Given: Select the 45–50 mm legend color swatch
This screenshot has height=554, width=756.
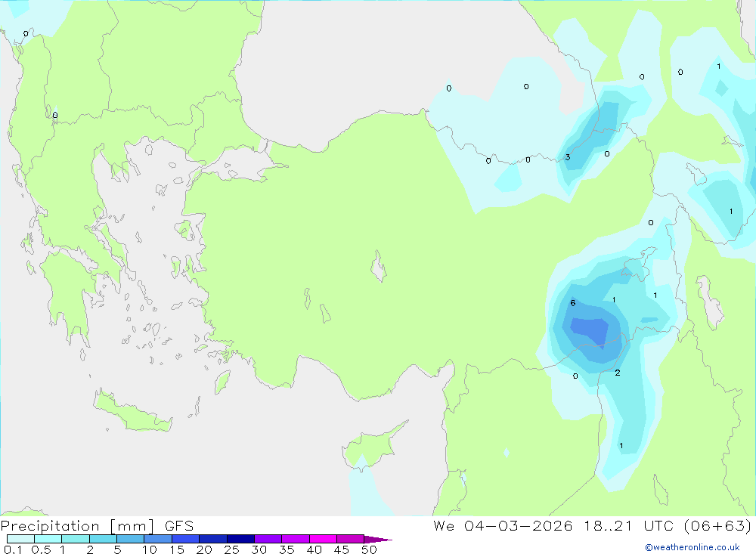Looking at the screenshot, I should tap(351, 539).
